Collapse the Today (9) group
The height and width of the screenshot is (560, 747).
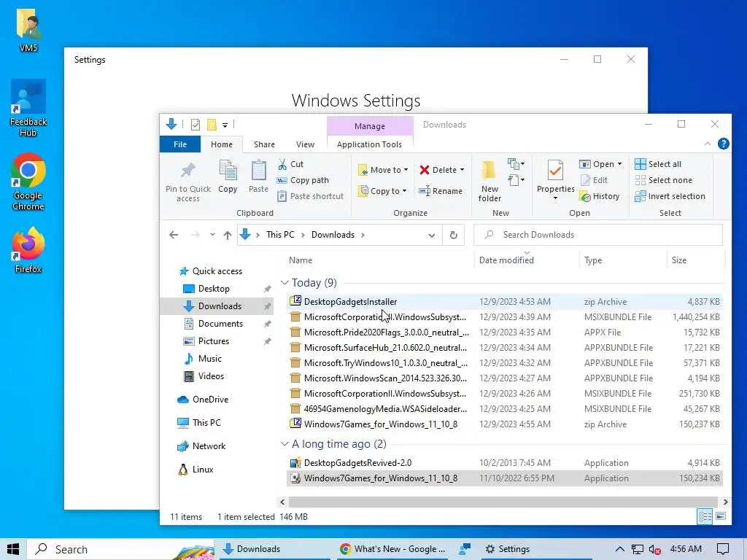point(285,283)
